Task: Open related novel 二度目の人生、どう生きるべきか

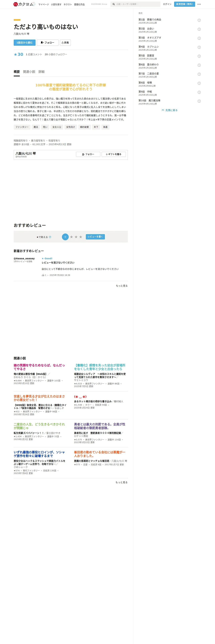Action: (x=39, y=426)
